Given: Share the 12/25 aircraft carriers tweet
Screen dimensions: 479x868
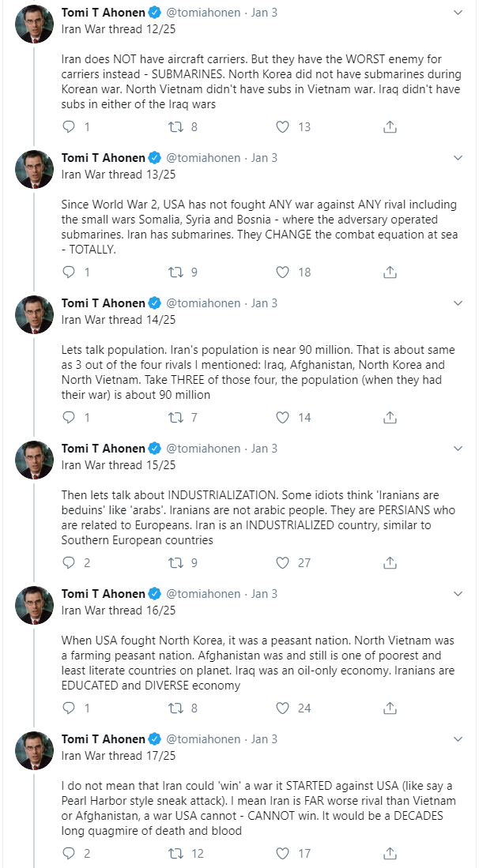Looking at the screenshot, I should coord(390,127).
